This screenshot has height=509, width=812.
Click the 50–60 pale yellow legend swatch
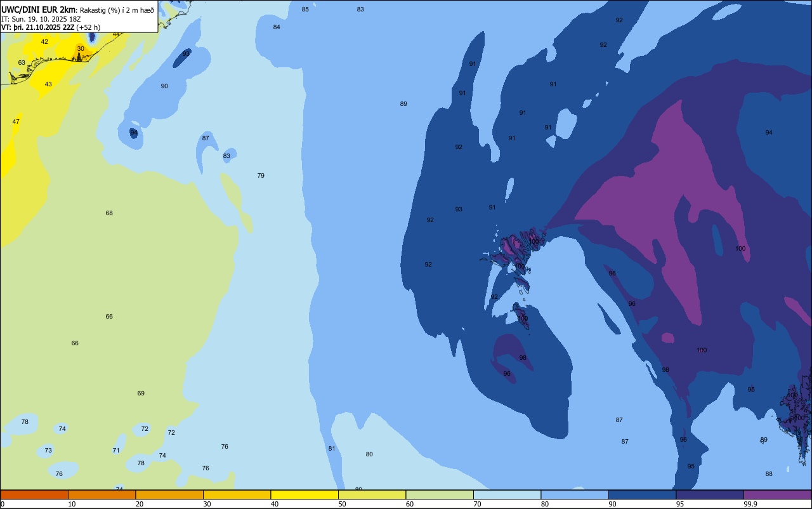(x=372, y=494)
